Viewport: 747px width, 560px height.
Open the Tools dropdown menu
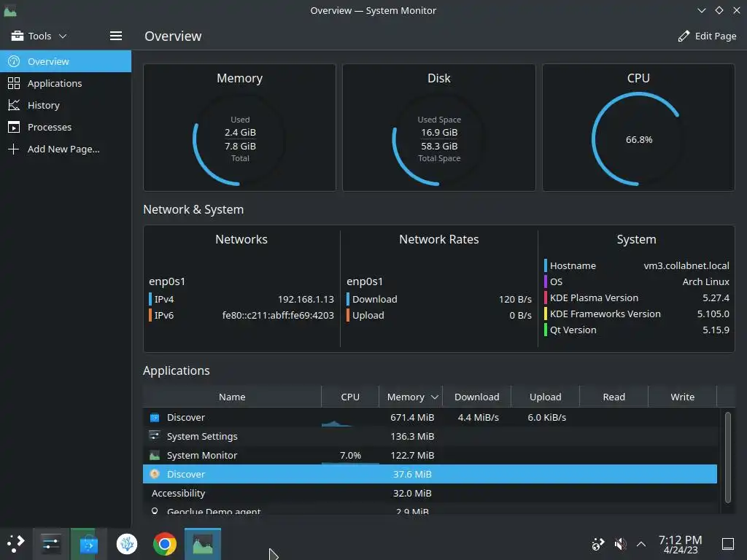pyautogui.click(x=39, y=36)
